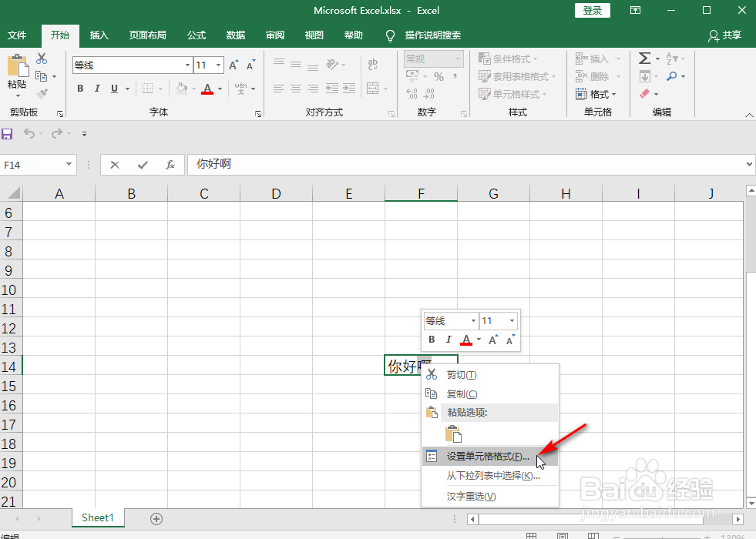
Task: Click the formula bar containing 你好啊
Action: (x=465, y=164)
